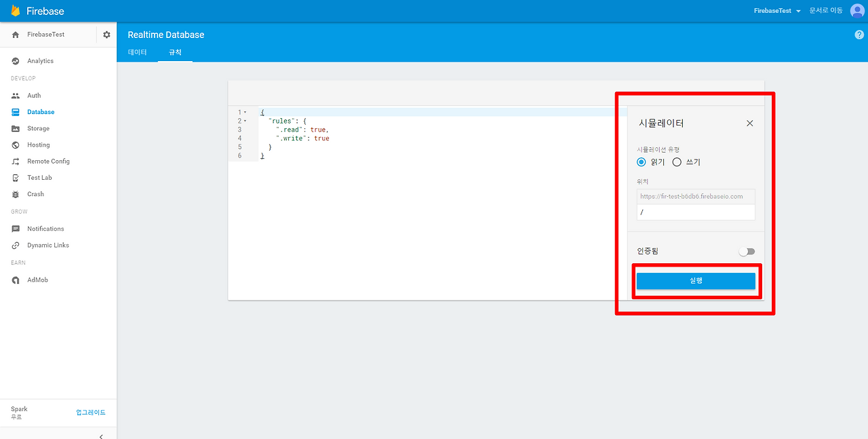Run the simulation with the 실행 button

pyautogui.click(x=696, y=280)
